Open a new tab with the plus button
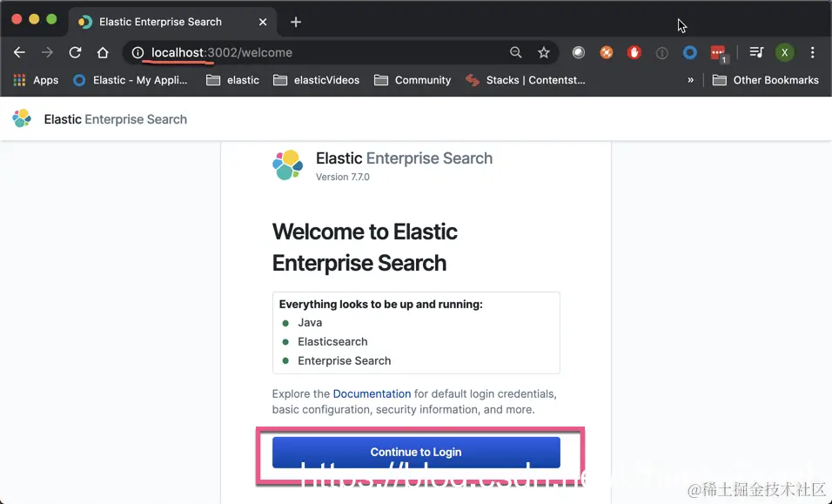The height and width of the screenshot is (504, 832). [x=296, y=22]
